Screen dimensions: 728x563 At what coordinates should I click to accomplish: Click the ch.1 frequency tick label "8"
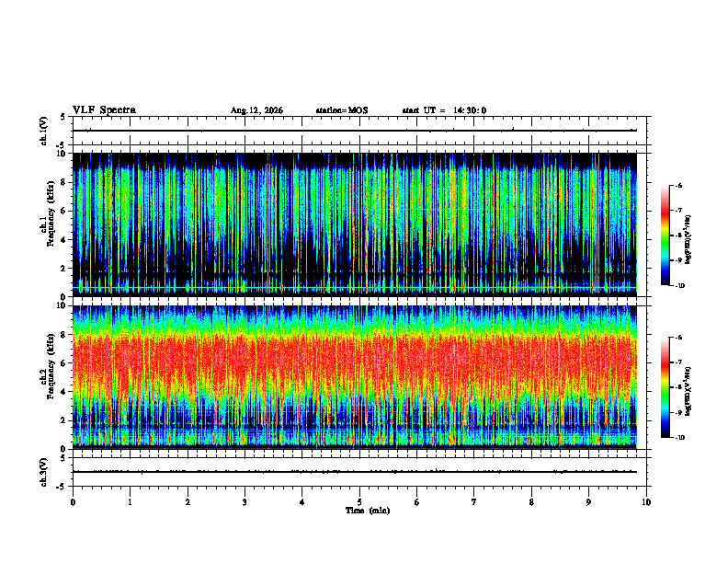click(x=64, y=182)
